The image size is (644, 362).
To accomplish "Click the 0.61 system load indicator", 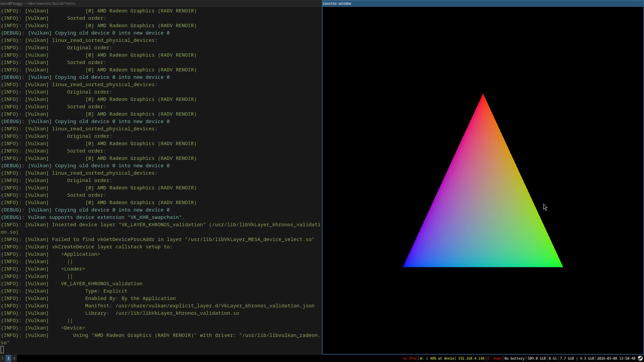I will click(552, 358).
